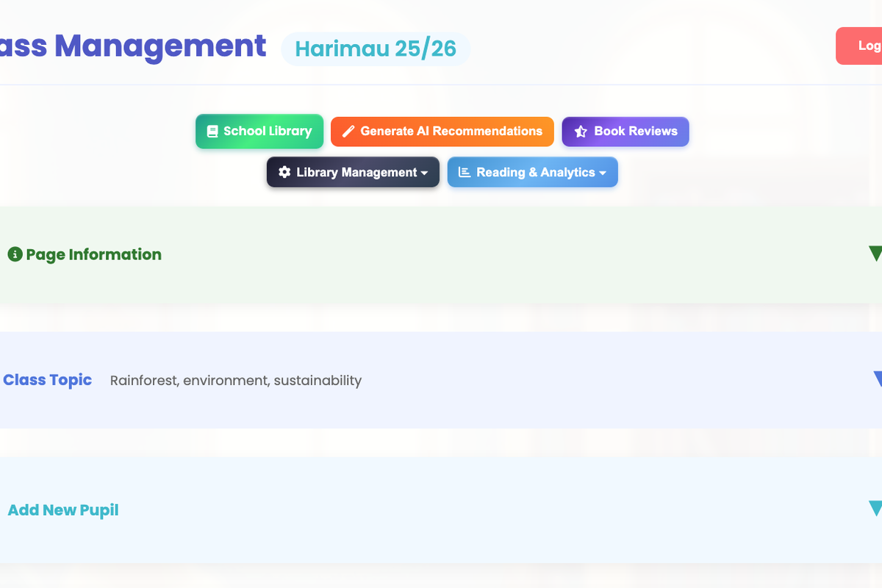The height and width of the screenshot is (588, 882).
Task: Click the red Log out button
Action: [x=859, y=46]
